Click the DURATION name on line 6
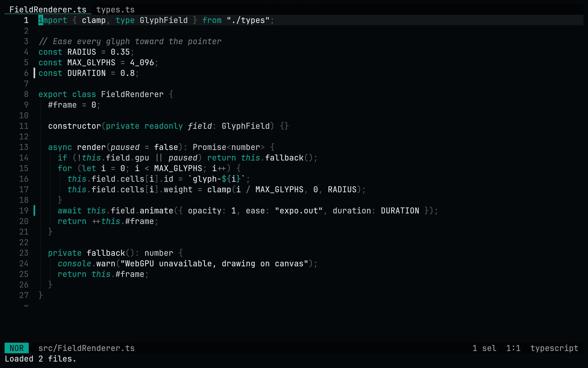The image size is (588, 368). coord(87,73)
